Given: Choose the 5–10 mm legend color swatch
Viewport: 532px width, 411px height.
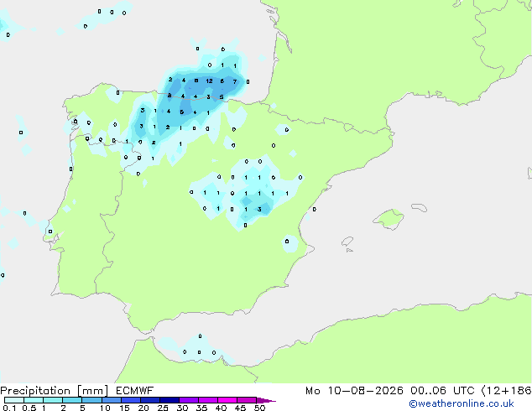Looking at the screenshot, I should [91, 400].
